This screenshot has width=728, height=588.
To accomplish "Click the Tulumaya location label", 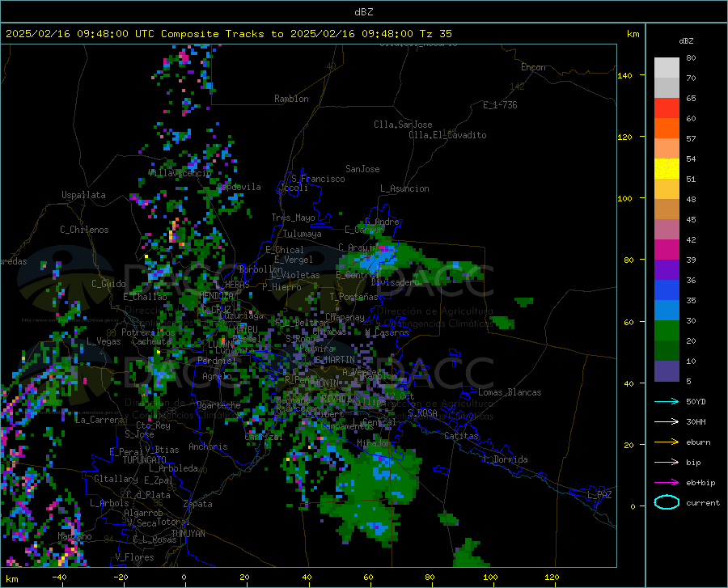I will pos(302,234).
